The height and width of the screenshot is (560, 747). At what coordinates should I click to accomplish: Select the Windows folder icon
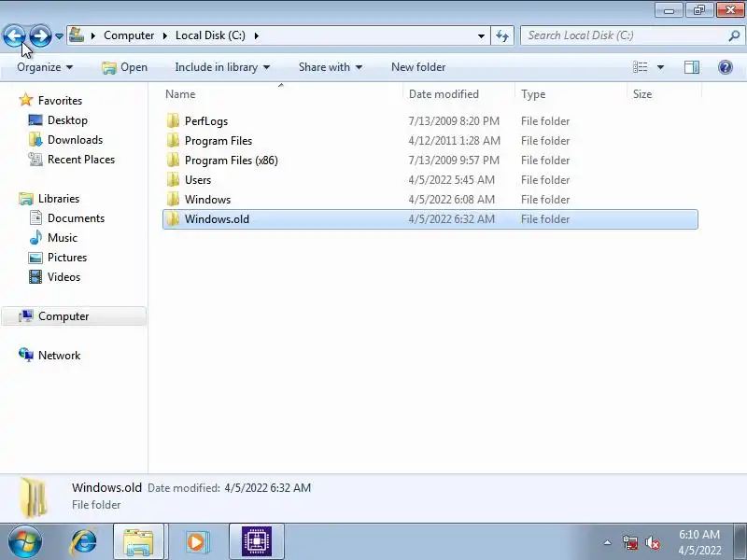pyautogui.click(x=174, y=199)
